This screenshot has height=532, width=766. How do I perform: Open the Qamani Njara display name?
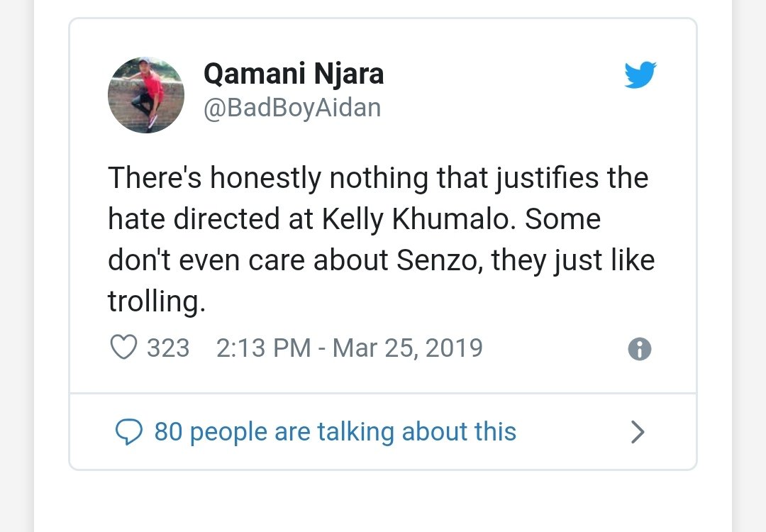(294, 74)
